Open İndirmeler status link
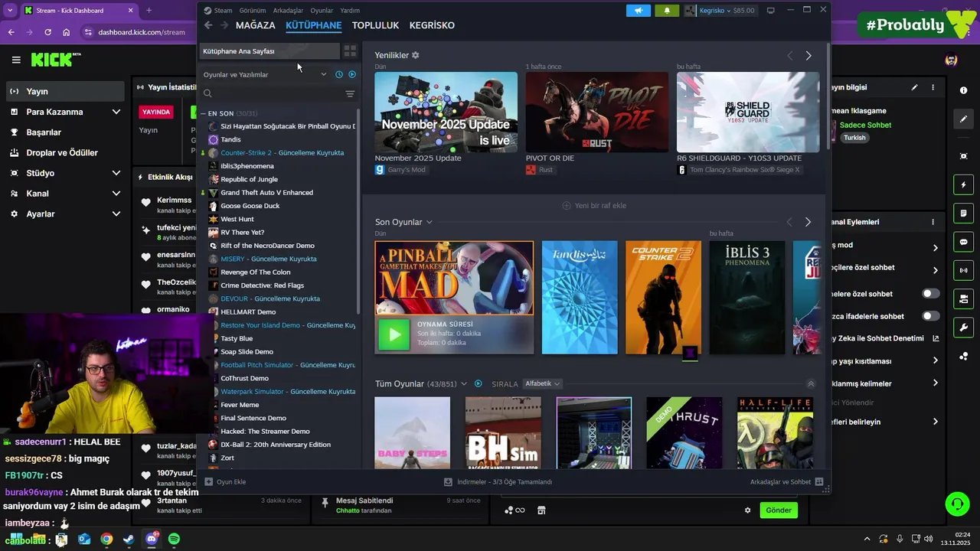This screenshot has width=980, height=551. (498, 482)
